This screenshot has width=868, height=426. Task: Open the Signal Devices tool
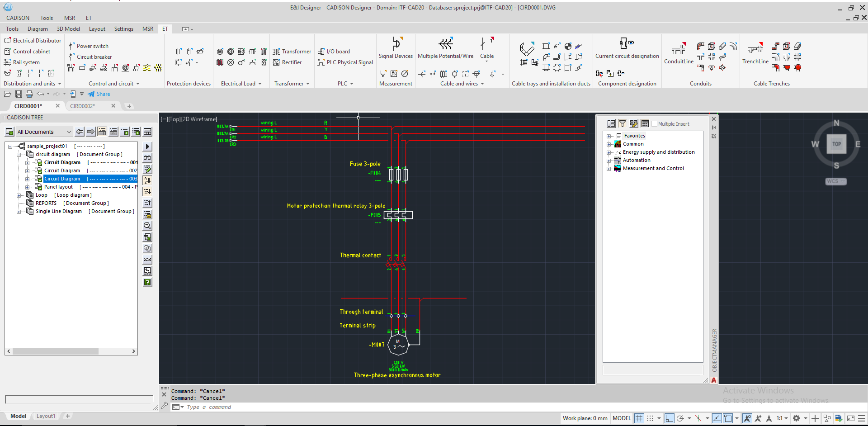(x=396, y=48)
